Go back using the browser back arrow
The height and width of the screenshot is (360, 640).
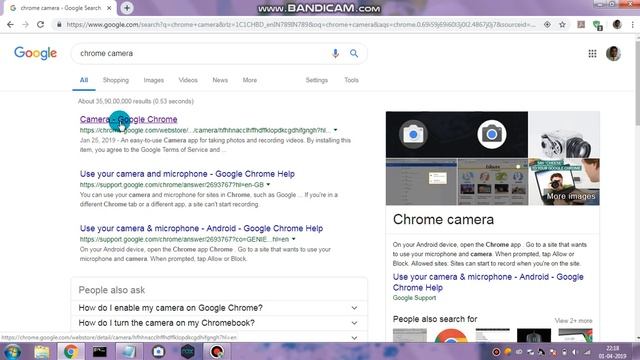10,24
